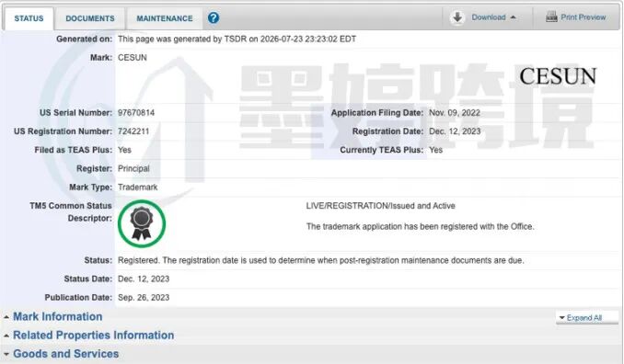Click the Mark Type value Trademark
The image size is (624, 364).
pos(138,188)
